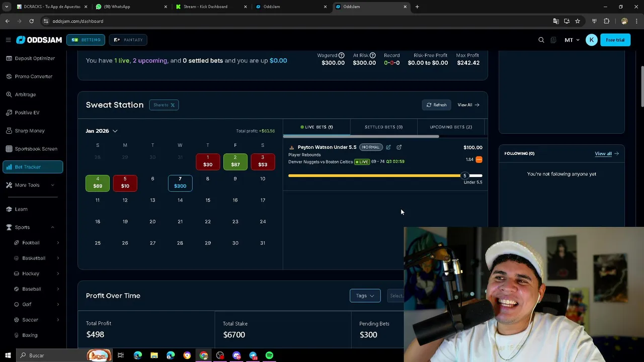The width and height of the screenshot is (644, 362).
Task: Click the Learn sidebar icon
Action: tap(9, 209)
